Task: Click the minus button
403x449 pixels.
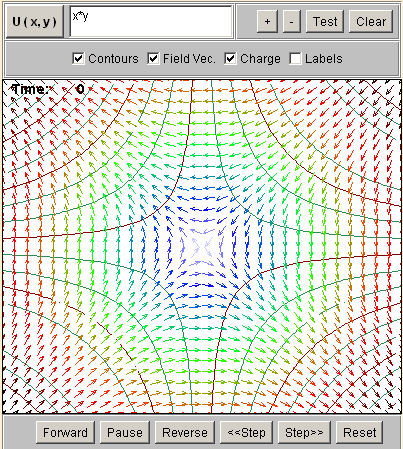Action: (292, 22)
